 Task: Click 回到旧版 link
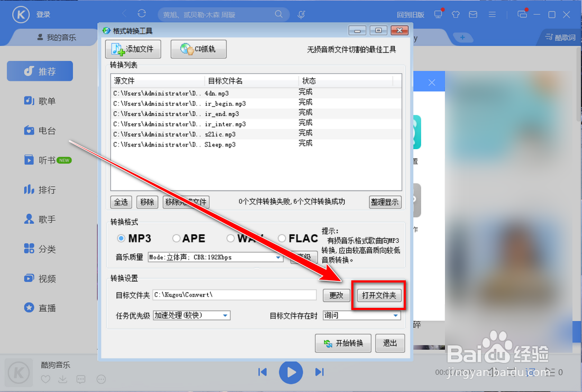(410, 15)
